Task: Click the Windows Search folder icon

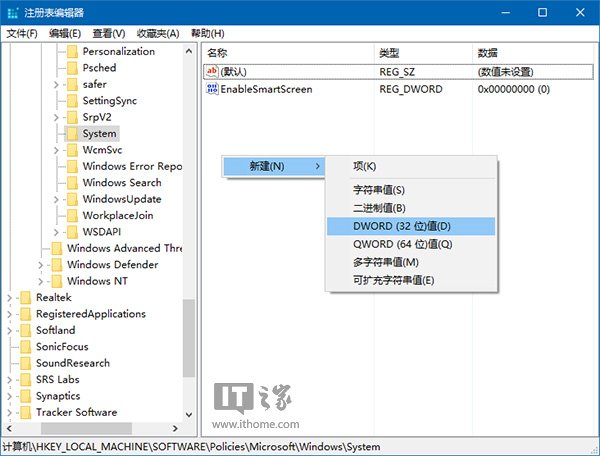Action: pyautogui.click(x=72, y=183)
